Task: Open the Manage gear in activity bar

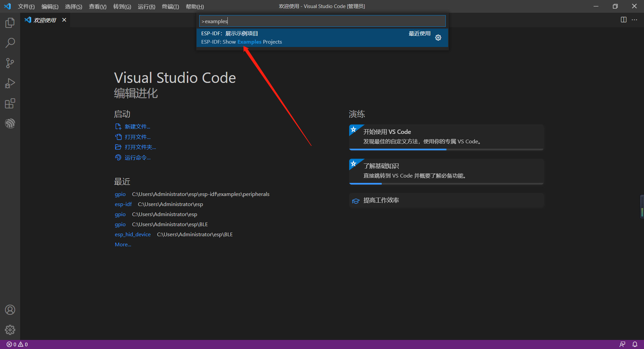Action: pyautogui.click(x=10, y=330)
